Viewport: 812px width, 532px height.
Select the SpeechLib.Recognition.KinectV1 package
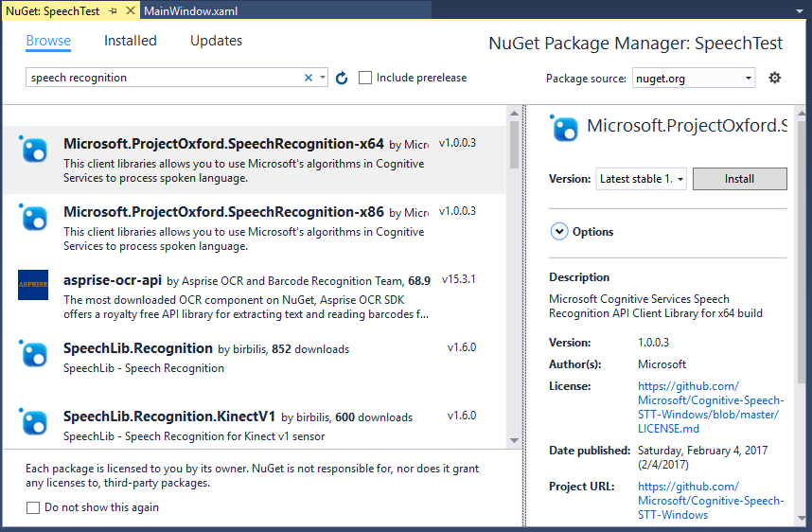[x=255, y=425]
